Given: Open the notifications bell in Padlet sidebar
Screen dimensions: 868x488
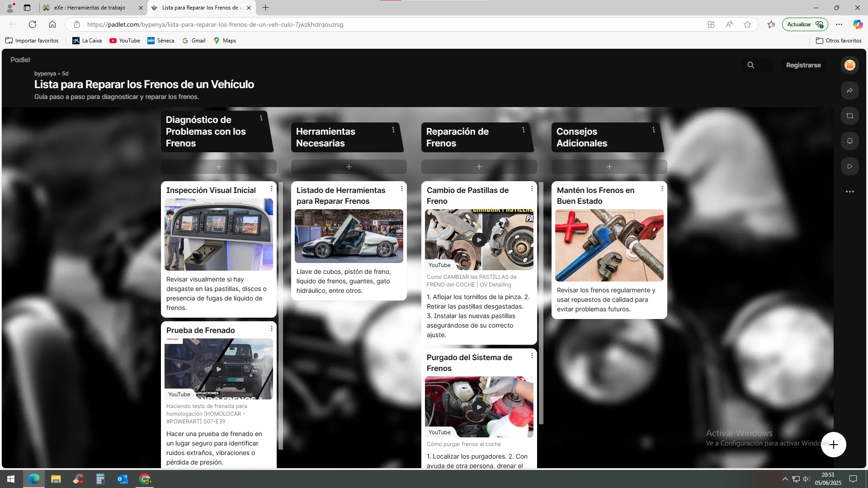Looking at the screenshot, I should [x=850, y=141].
